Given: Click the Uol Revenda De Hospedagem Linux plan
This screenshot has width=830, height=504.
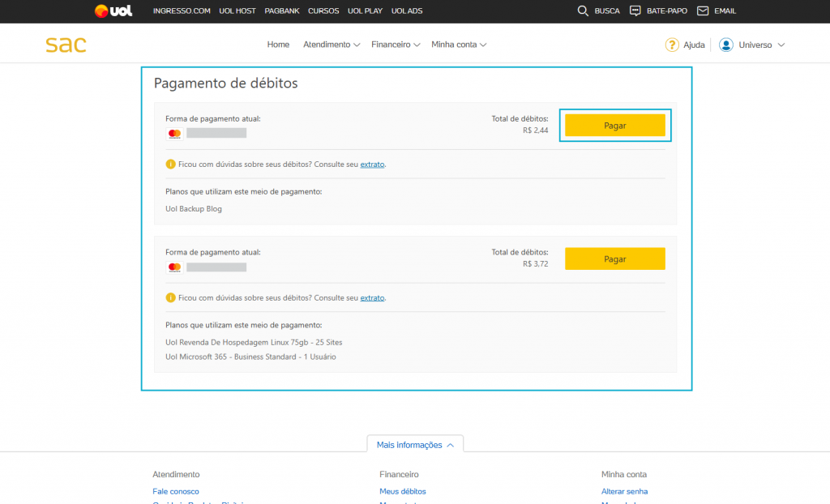Looking at the screenshot, I should (x=254, y=342).
